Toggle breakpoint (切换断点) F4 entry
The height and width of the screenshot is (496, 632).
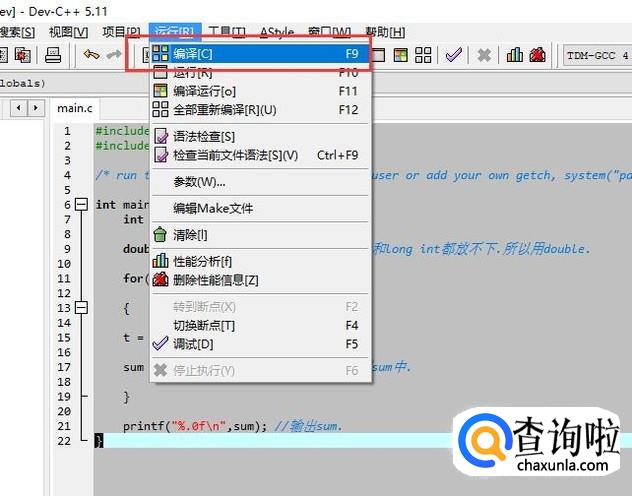point(204,325)
